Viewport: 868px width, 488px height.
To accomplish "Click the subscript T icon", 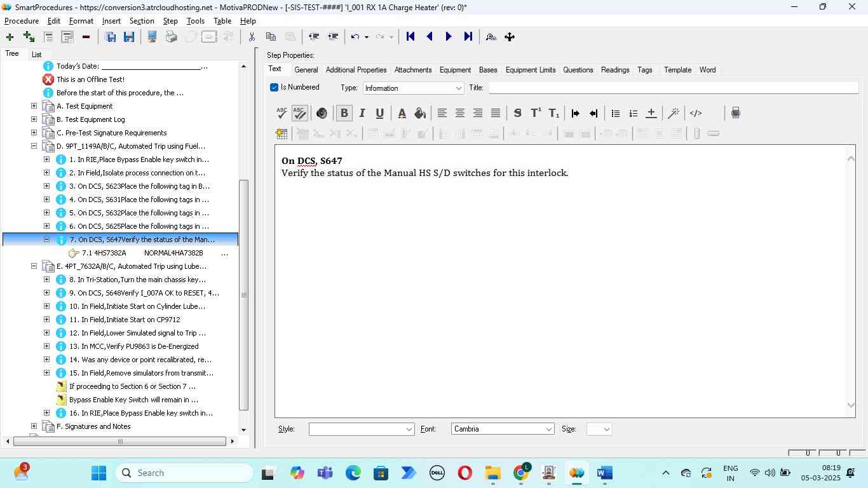I will [x=554, y=113].
